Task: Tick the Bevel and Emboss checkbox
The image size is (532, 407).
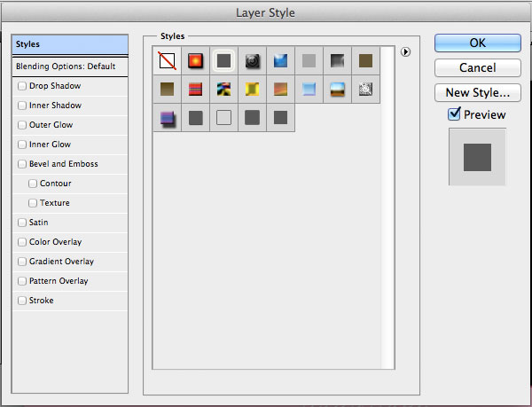Action: (x=22, y=164)
